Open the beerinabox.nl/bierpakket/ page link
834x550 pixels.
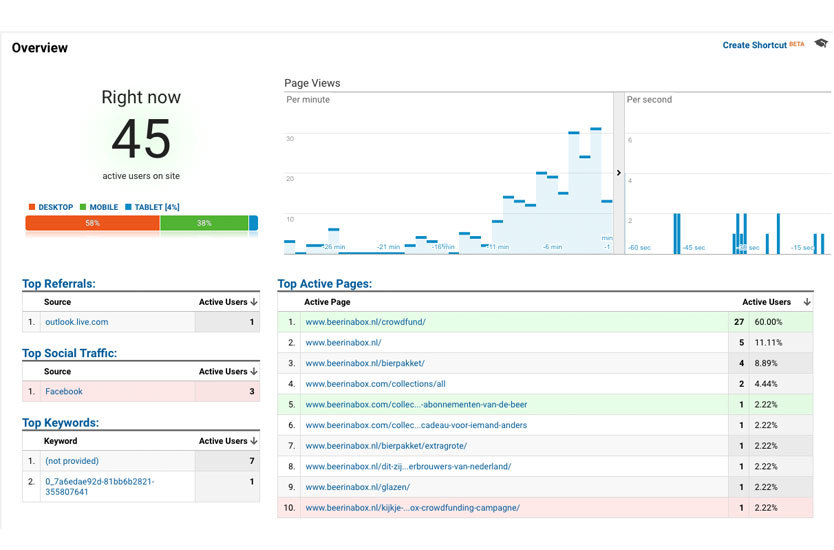coord(365,363)
